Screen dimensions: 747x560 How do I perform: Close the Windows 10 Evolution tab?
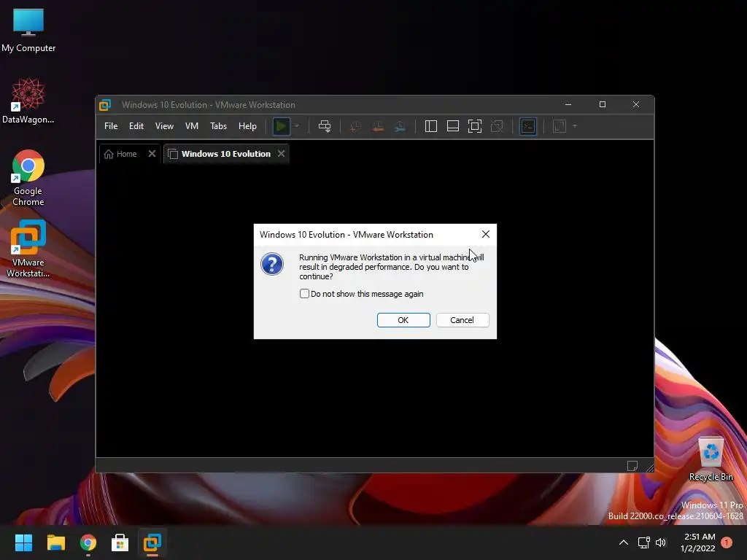click(281, 153)
